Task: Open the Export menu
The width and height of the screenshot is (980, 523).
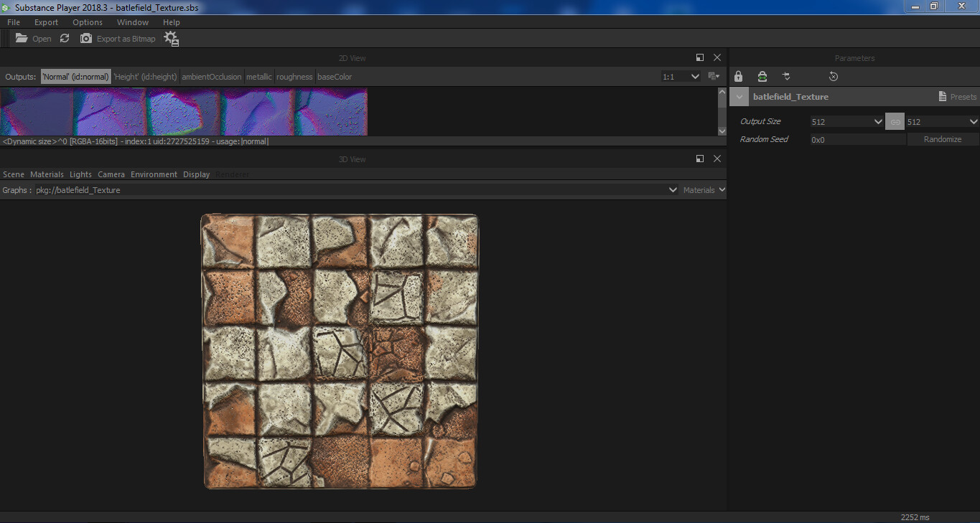Action: 46,22
